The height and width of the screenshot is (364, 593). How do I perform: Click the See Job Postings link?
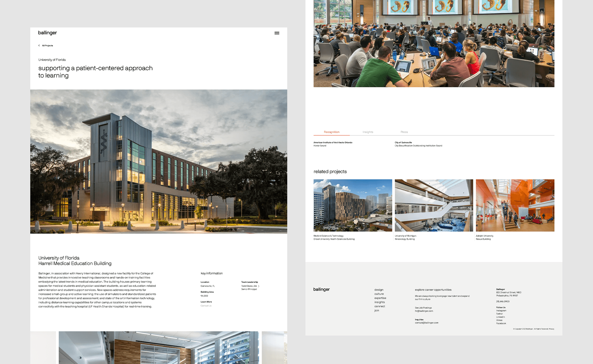click(x=423, y=308)
